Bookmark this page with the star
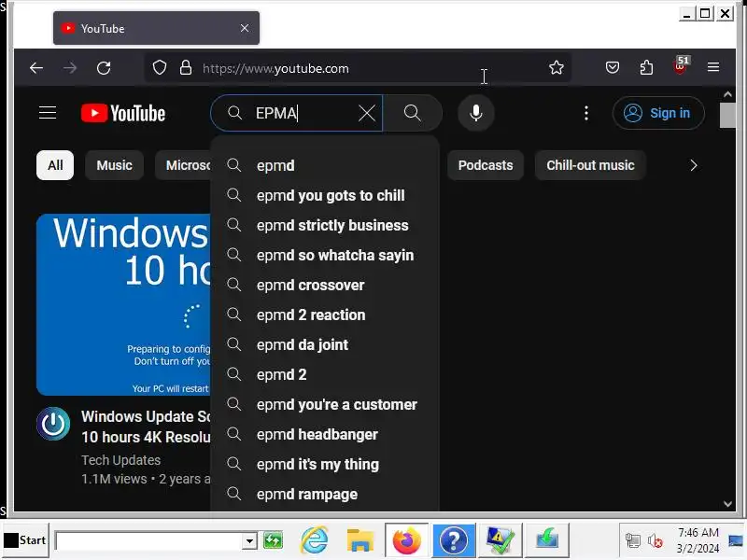 pyautogui.click(x=556, y=67)
